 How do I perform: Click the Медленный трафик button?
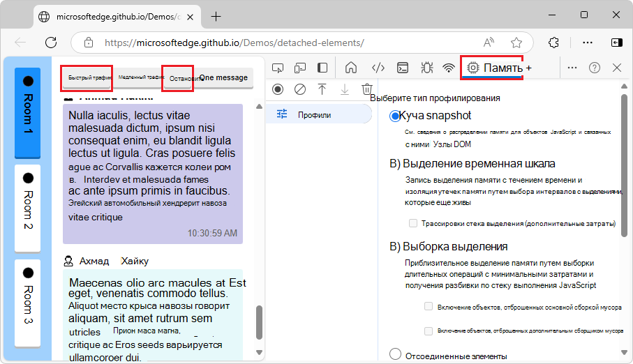[140, 77]
